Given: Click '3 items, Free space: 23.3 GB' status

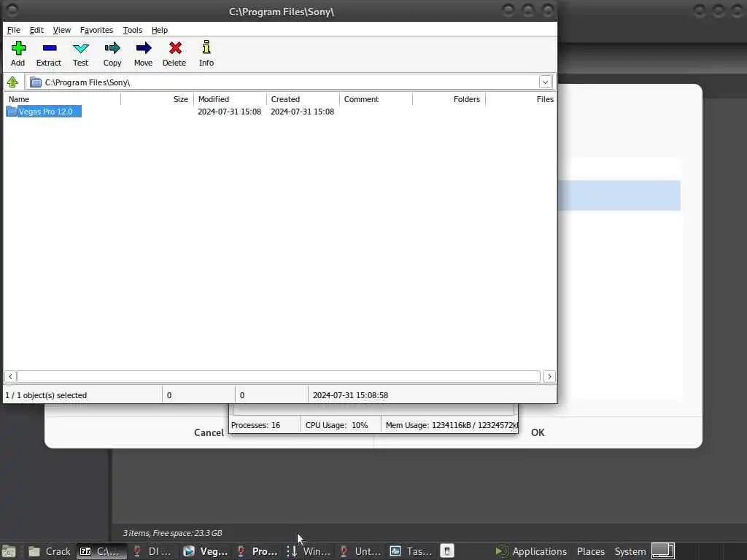Looking at the screenshot, I should [172, 533].
